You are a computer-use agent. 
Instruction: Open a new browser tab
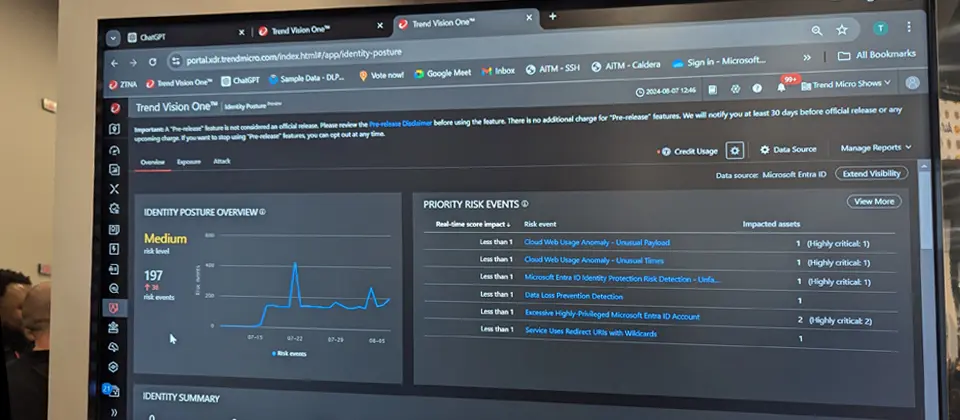tap(552, 17)
